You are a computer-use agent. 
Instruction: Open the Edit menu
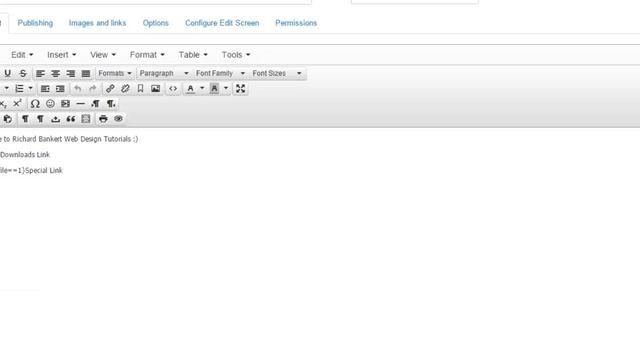(22, 55)
